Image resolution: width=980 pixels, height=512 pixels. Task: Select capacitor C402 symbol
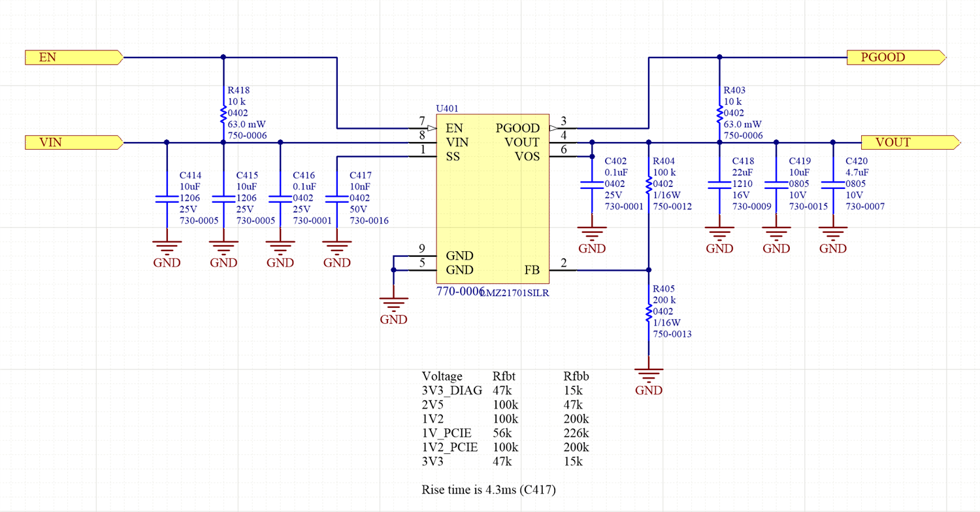(592, 185)
